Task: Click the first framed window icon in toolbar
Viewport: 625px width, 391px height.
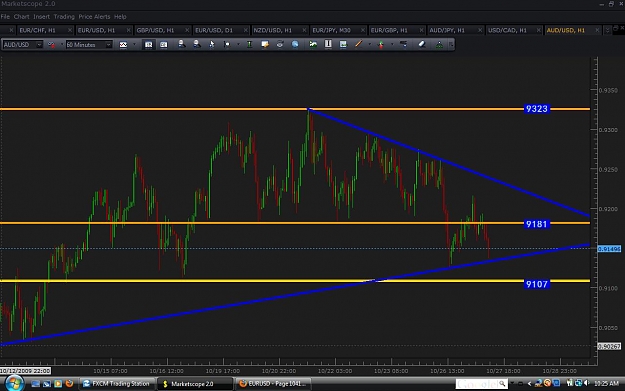Action: pyautogui.click(x=148, y=45)
